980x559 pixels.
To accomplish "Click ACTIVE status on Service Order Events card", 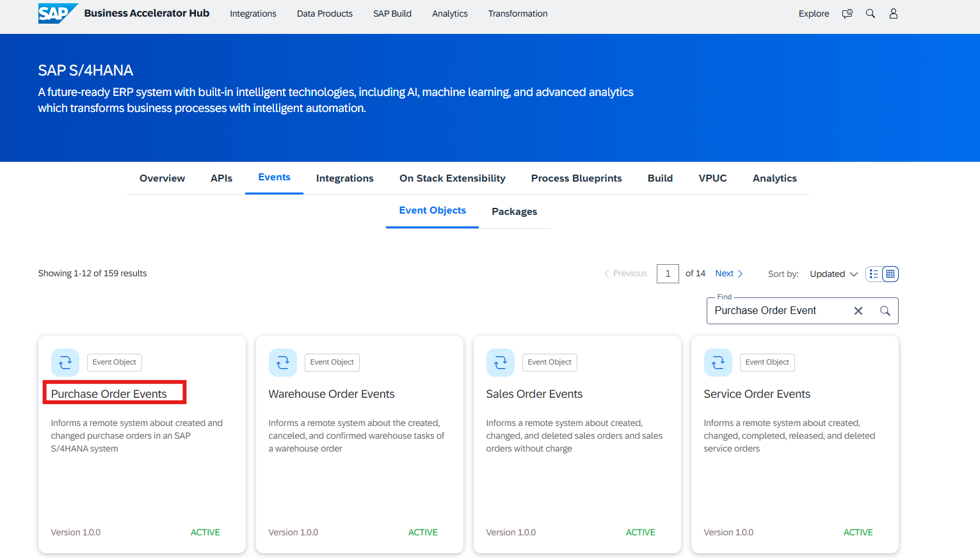I will click(858, 532).
